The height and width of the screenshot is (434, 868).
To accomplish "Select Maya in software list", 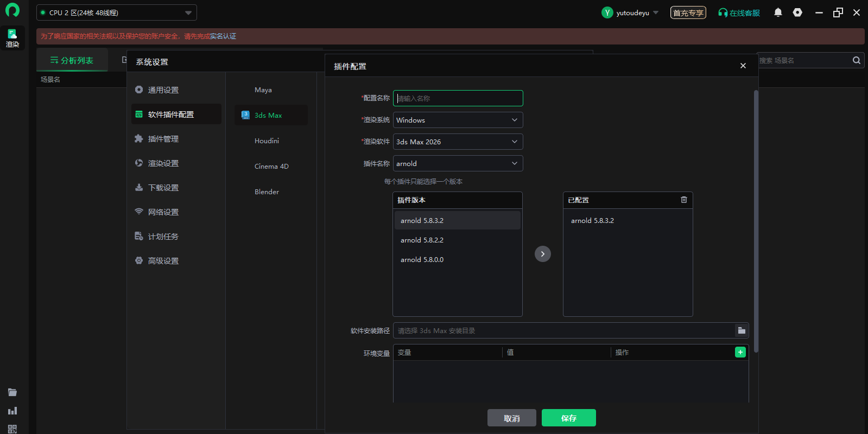I will coord(271,90).
